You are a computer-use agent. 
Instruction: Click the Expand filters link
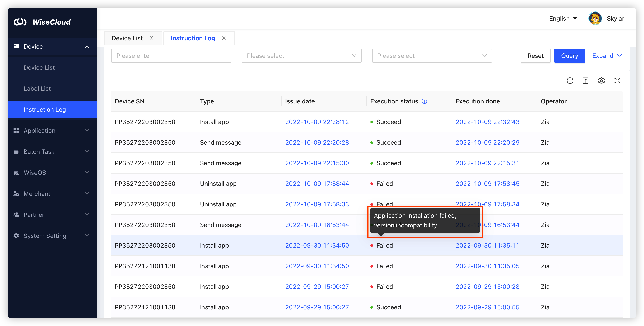[607, 56]
